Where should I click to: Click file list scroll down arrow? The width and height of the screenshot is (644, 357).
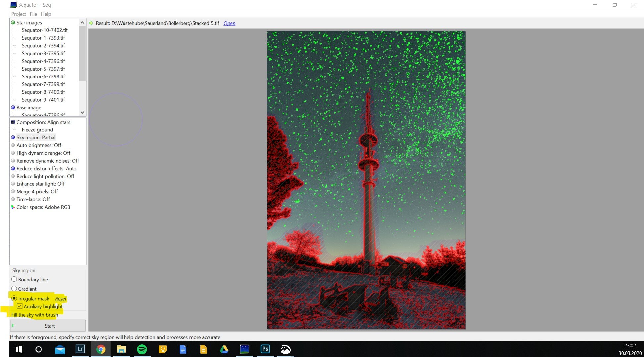click(82, 112)
